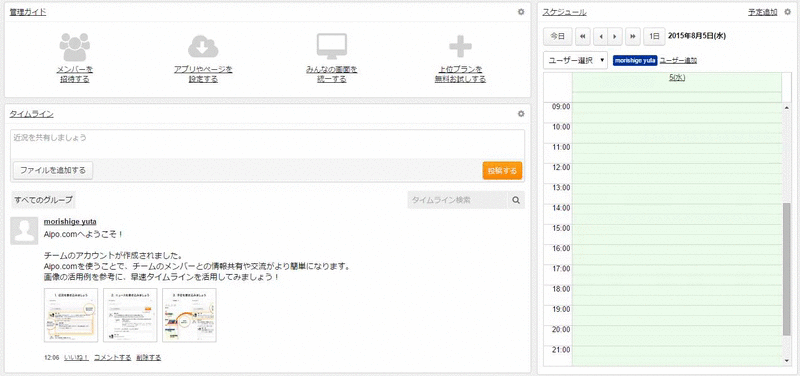This screenshot has height=376, width=800.
Task: Click the morishige yuta name link in timeline
Action: [x=70, y=221]
